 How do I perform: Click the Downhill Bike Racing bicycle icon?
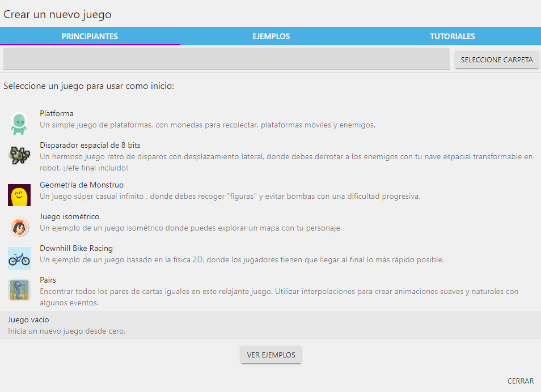(19, 258)
